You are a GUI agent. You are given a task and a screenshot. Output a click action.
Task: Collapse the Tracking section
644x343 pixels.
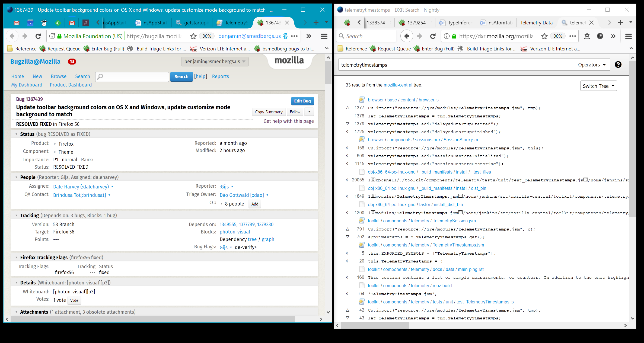coord(16,216)
